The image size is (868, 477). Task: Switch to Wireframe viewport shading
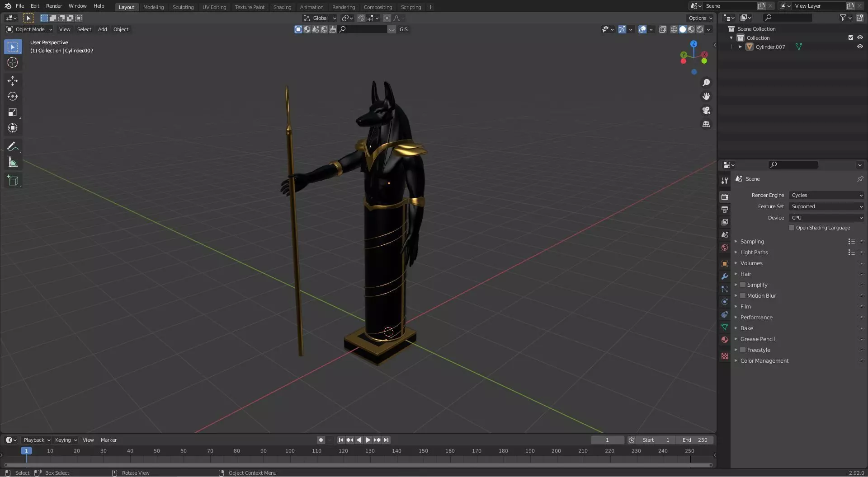(674, 29)
